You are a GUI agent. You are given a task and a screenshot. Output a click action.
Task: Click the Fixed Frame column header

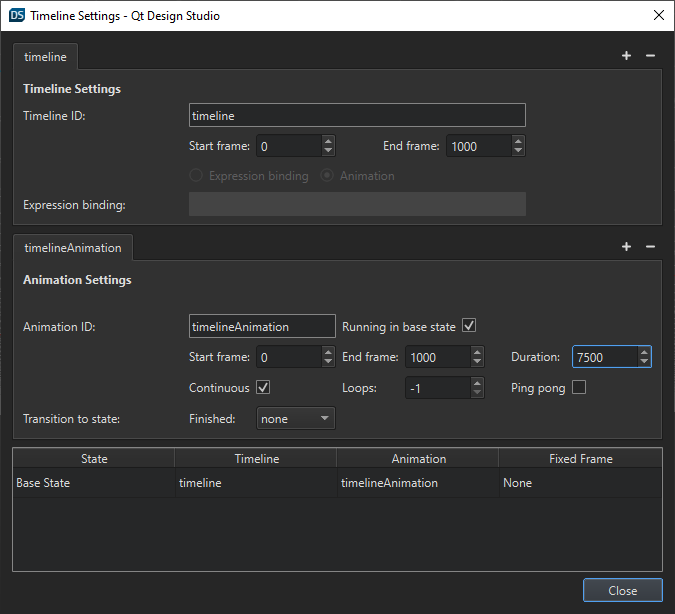point(580,459)
